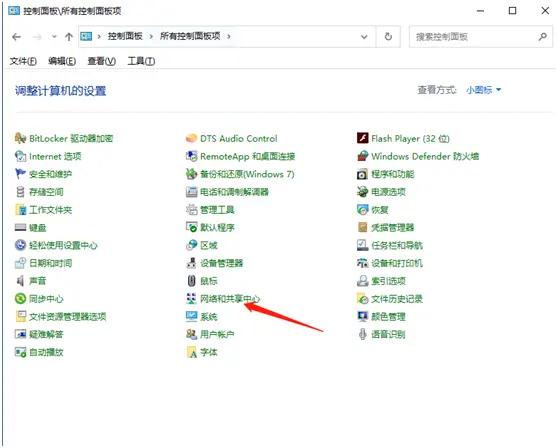The width and height of the screenshot is (558, 448).
Task: Click the 默认程序 icon
Action: [x=191, y=227]
